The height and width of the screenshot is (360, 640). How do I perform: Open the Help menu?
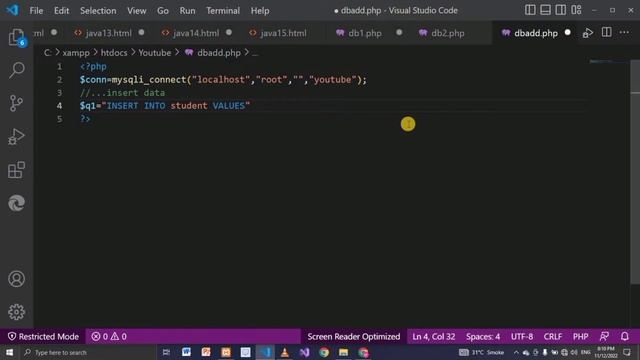(x=260, y=11)
